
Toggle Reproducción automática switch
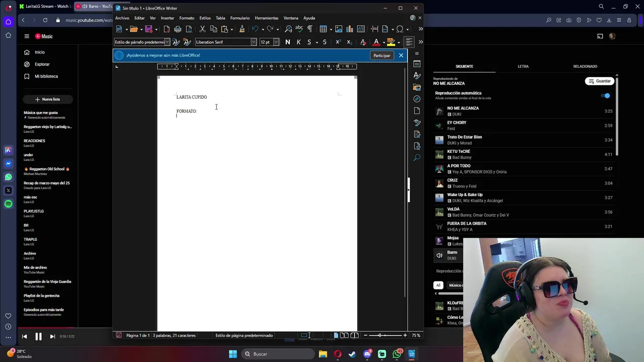[x=605, y=96]
